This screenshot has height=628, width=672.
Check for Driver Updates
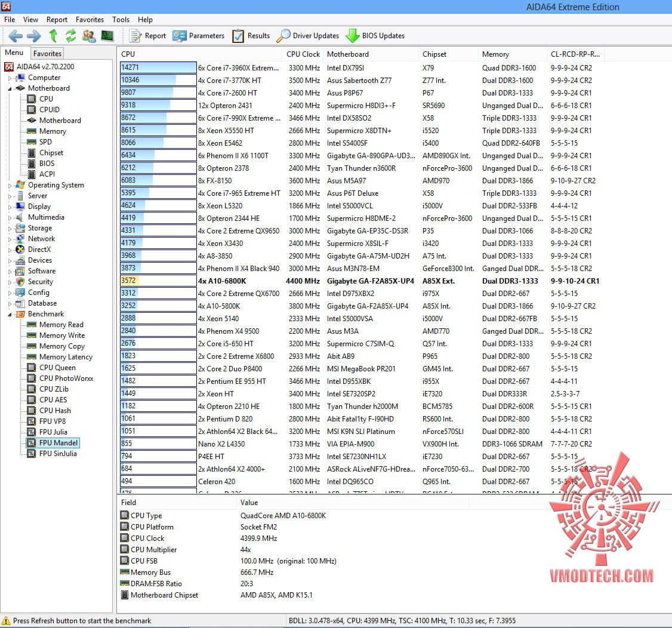click(308, 36)
